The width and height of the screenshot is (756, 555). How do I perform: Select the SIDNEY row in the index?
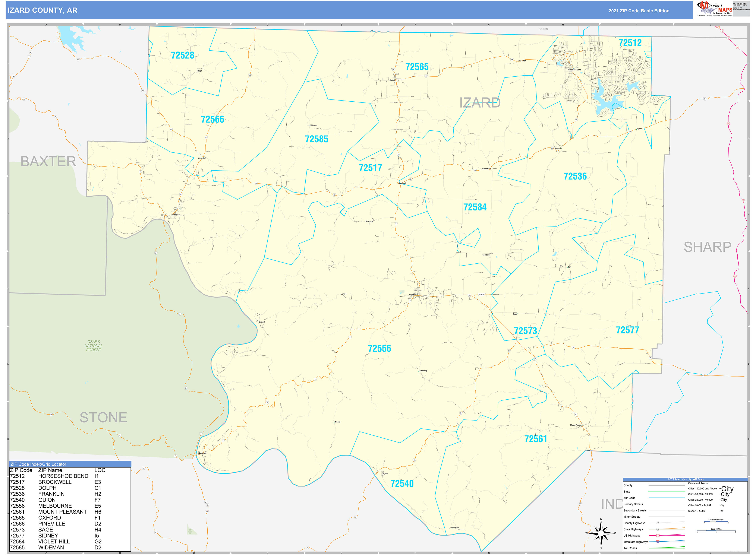[x=70, y=536]
